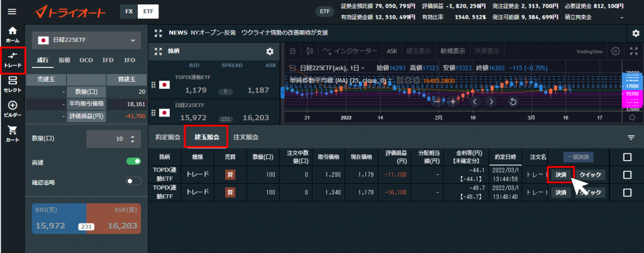Switch to 注文照会 tab

(x=246, y=137)
